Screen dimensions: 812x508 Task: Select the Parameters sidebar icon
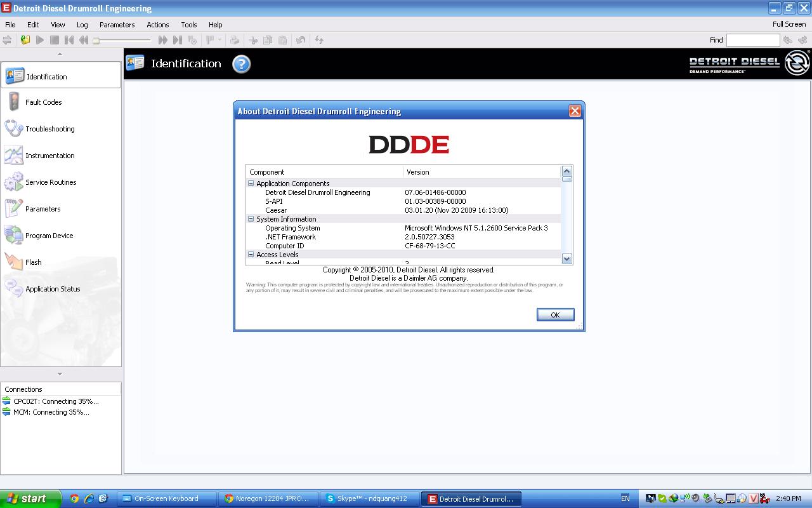(14, 209)
